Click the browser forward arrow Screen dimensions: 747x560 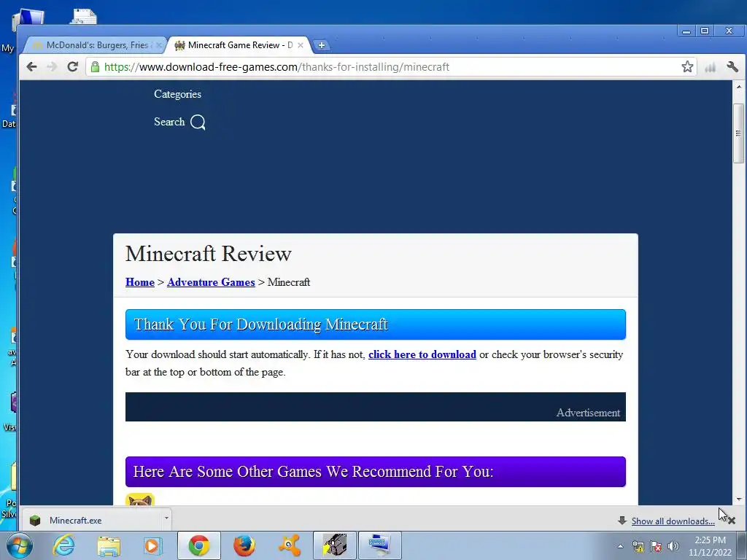[x=52, y=66]
